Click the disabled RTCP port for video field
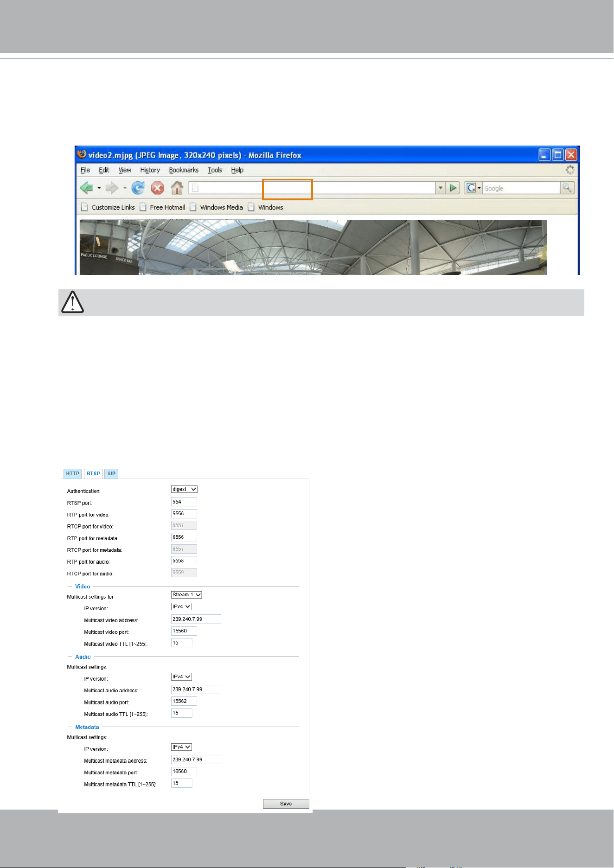This screenshot has width=614, height=868. (184, 525)
